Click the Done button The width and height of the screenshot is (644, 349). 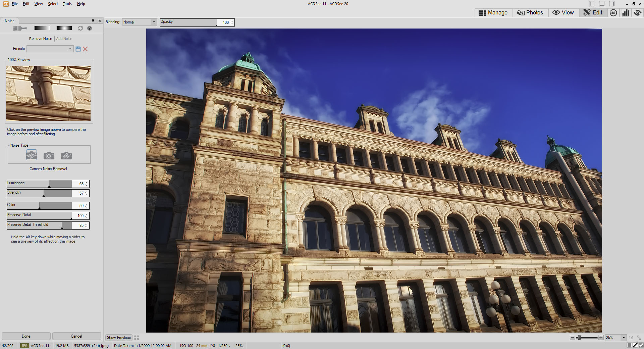[26, 336]
